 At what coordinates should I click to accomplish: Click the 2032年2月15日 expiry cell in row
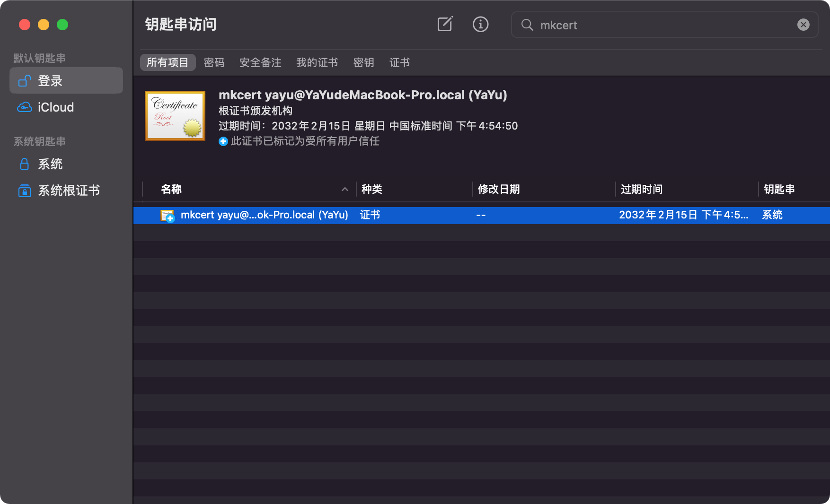pyautogui.click(x=684, y=215)
